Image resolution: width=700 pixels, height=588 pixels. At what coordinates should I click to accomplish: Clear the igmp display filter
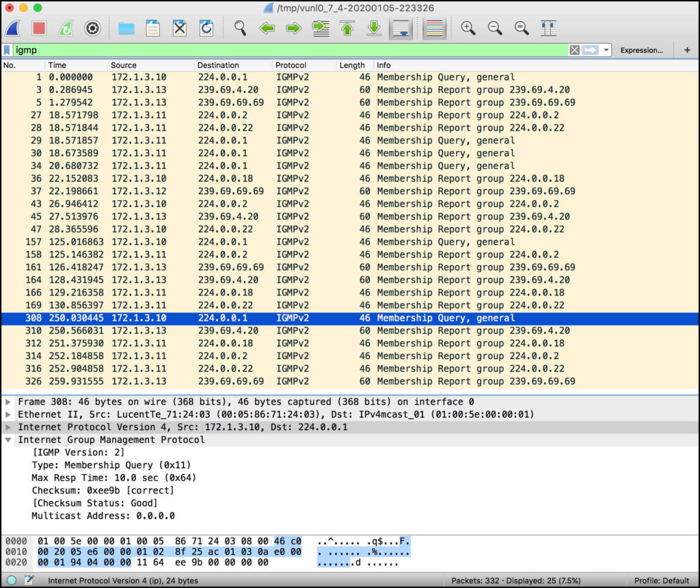[x=573, y=50]
